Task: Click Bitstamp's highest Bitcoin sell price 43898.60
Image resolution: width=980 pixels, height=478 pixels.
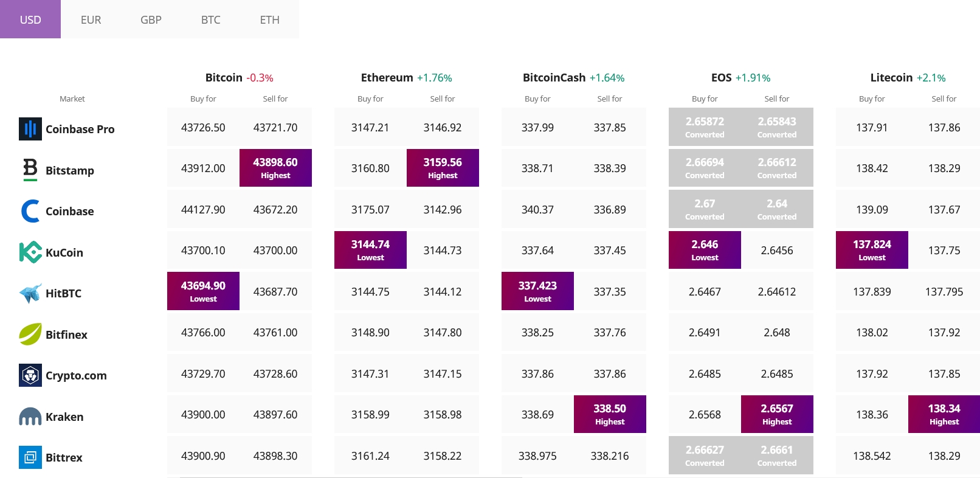Action: (x=275, y=168)
